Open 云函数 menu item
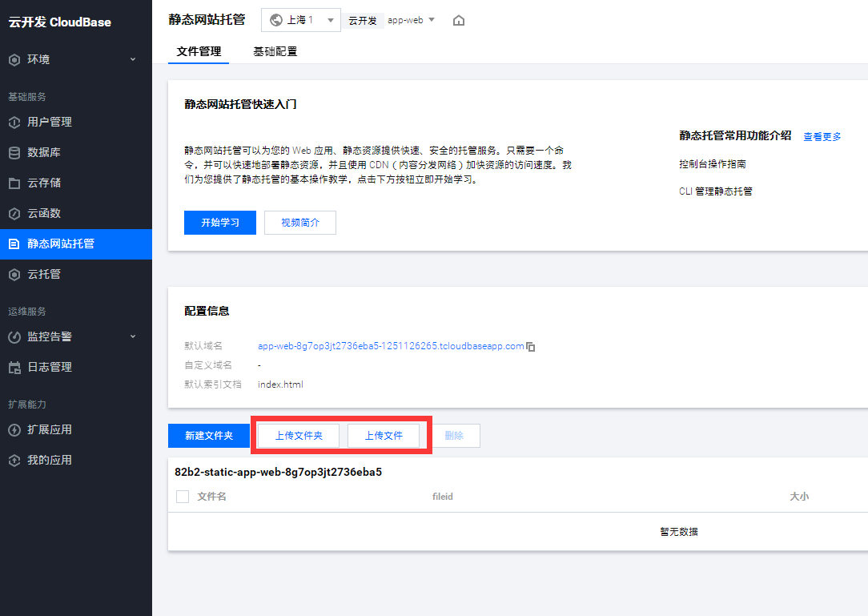 tap(76, 213)
